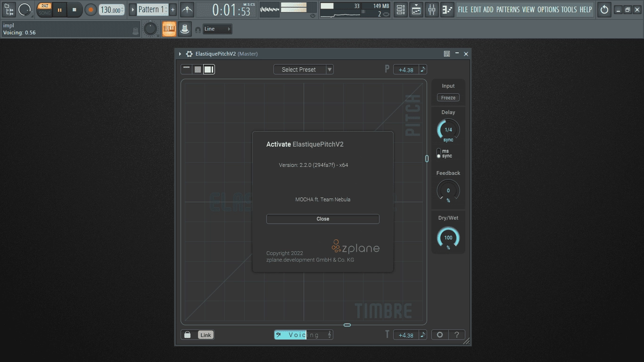This screenshot has width=644, height=362.
Task: Switch to PAT pattern mode
Action: [x=44, y=6]
